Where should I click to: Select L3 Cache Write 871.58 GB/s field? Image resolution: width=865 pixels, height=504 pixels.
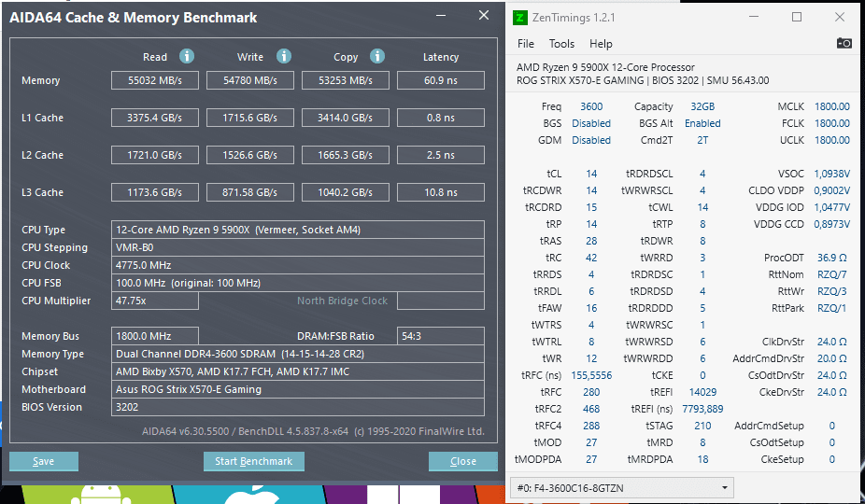[250, 192]
